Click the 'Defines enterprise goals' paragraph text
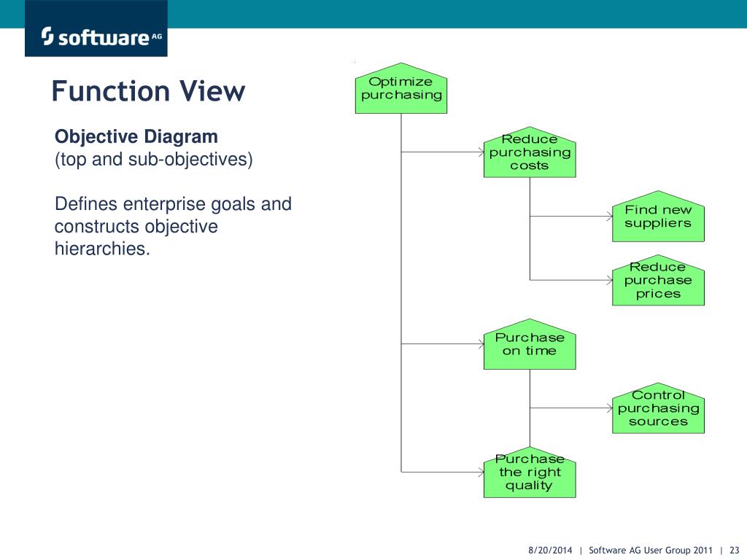This screenshot has height=560, width=747. pos(173,226)
